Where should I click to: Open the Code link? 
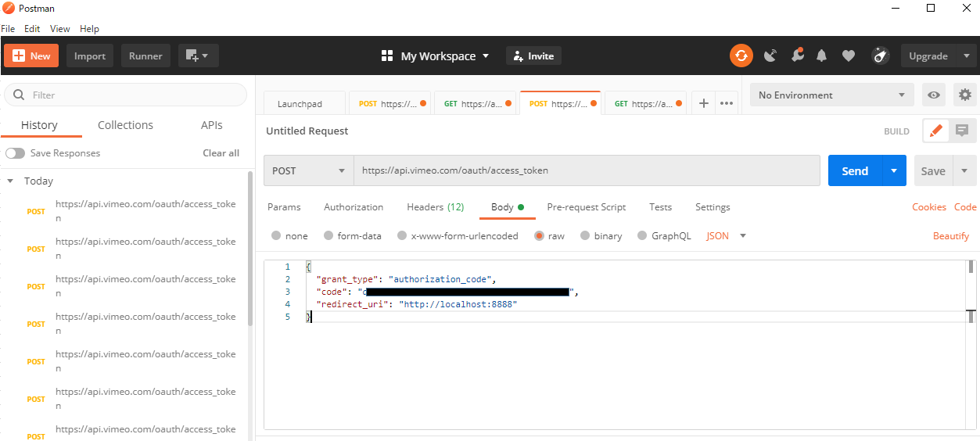click(965, 207)
